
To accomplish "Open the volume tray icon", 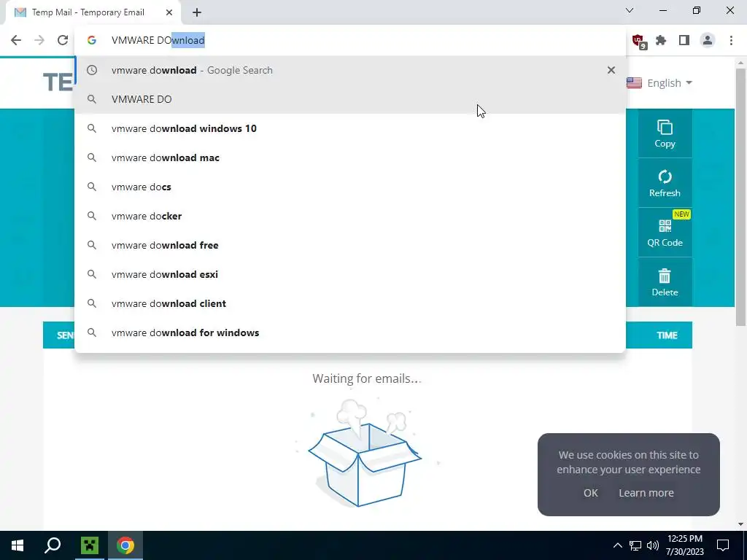I will (653, 545).
